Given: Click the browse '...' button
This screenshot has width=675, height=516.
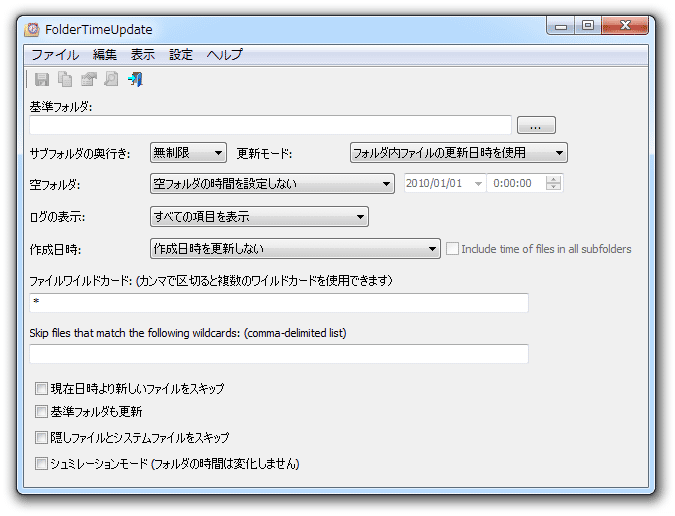Looking at the screenshot, I should point(536,125).
